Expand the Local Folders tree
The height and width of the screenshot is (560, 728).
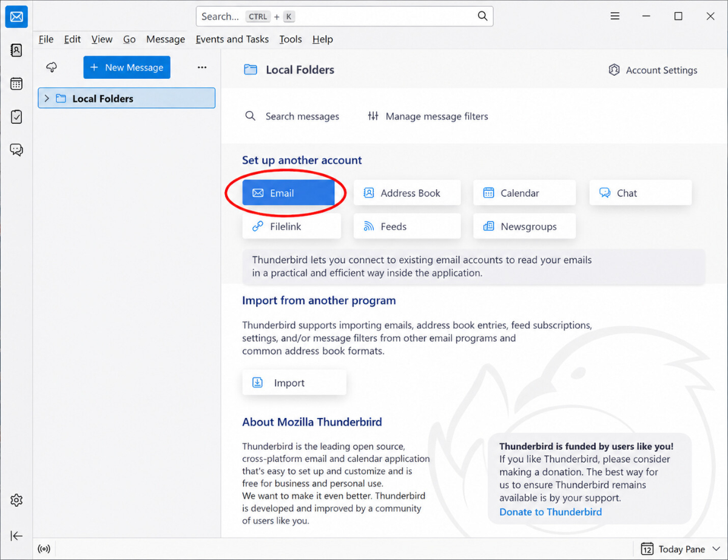tap(47, 98)
